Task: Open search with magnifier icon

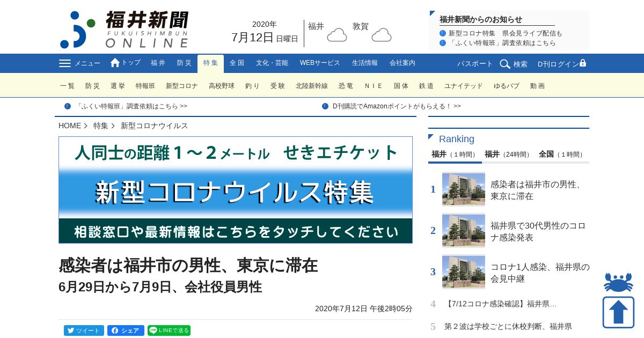Action: 505,64
